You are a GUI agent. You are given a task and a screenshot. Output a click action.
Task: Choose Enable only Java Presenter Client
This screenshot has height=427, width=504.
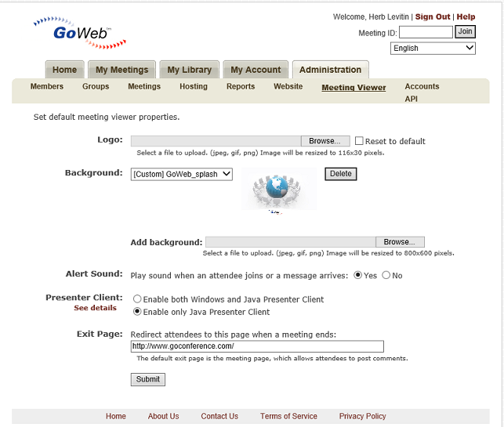tap(137, 312)
